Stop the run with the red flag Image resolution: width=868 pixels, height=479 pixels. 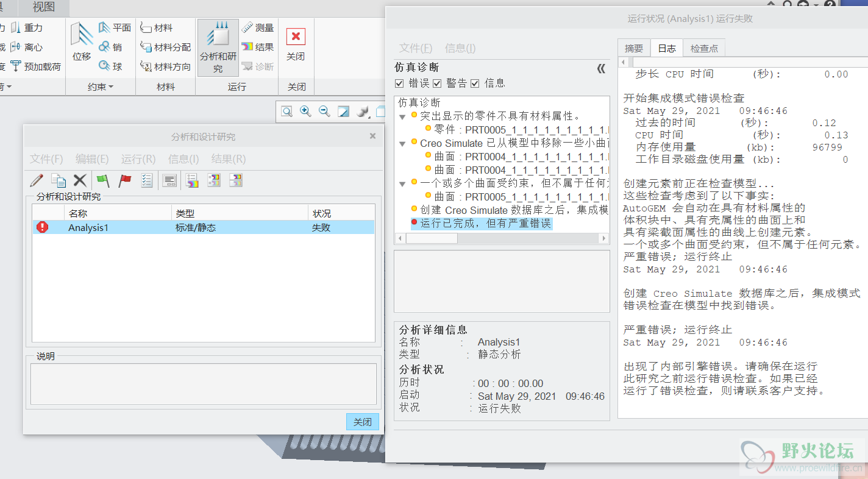pos(125,180)
